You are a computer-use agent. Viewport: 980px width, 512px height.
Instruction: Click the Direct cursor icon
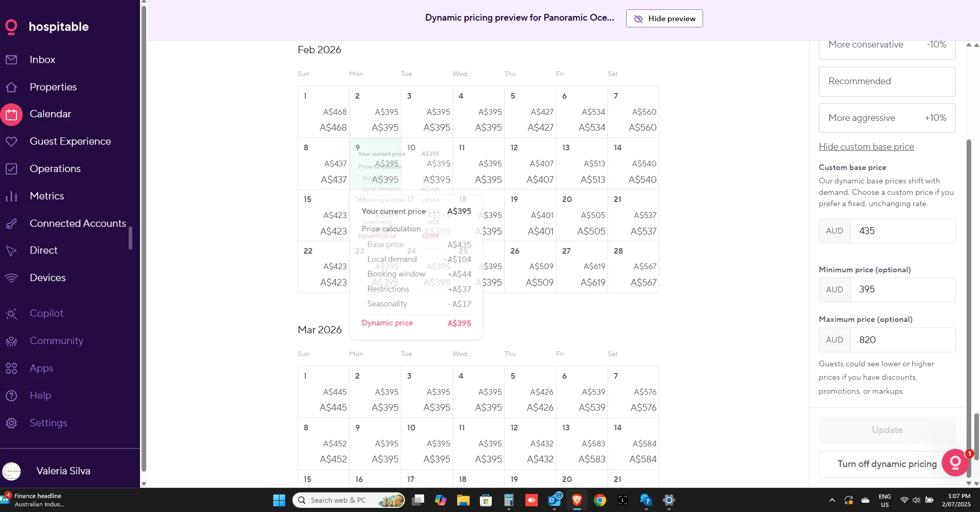point(11,251)
